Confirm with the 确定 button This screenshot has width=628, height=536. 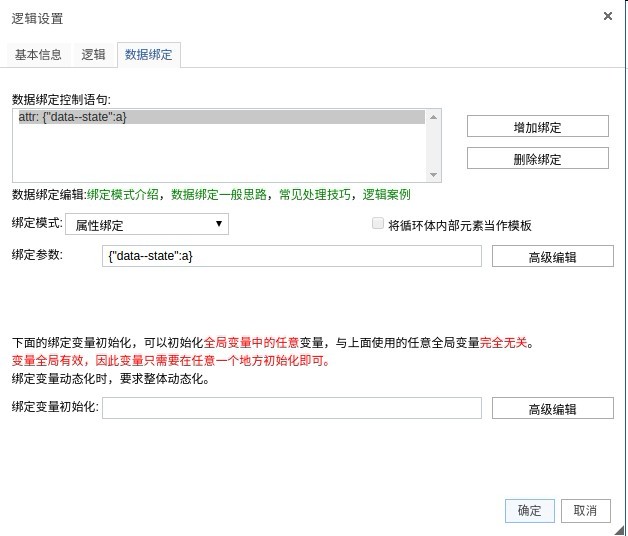click(x=529, y=511)
